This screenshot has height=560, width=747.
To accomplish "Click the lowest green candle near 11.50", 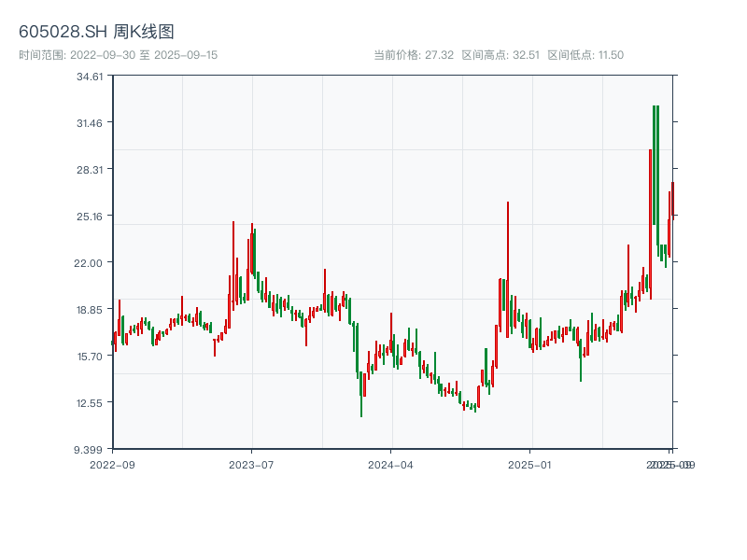I will [361, 394].
